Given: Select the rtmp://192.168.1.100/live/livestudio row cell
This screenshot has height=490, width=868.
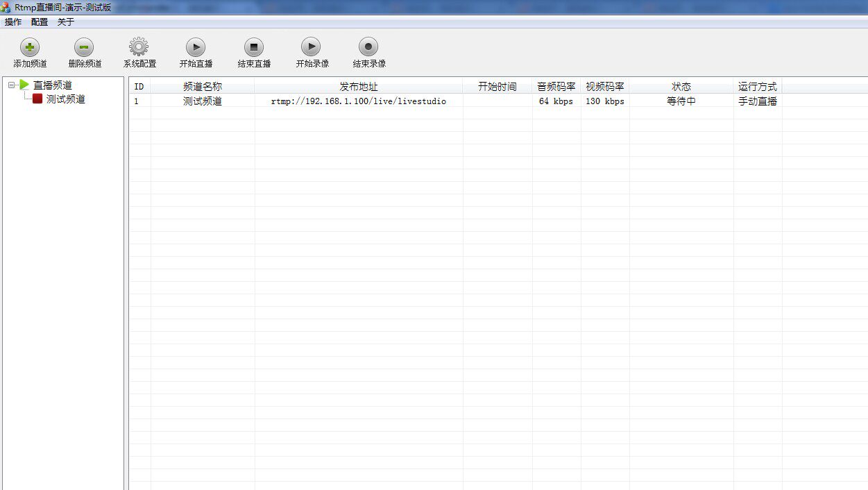Looking at the screenshot, I should tap(359, 101).
